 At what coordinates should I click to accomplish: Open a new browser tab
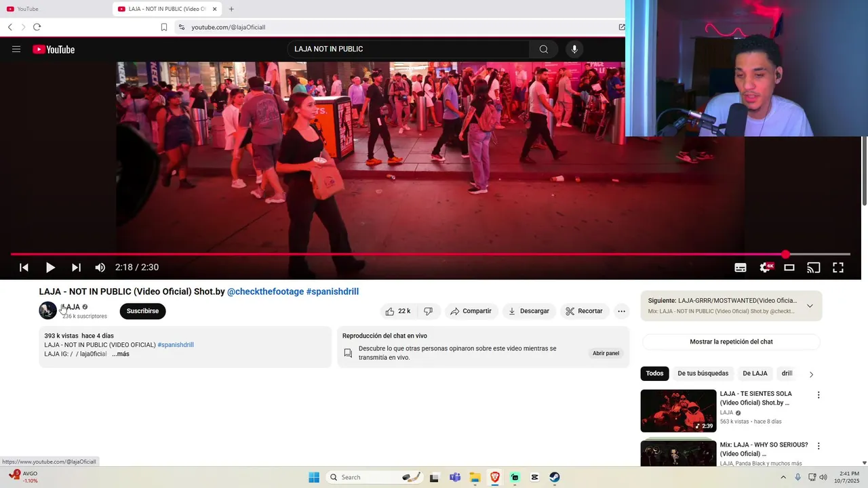[231, 9]
